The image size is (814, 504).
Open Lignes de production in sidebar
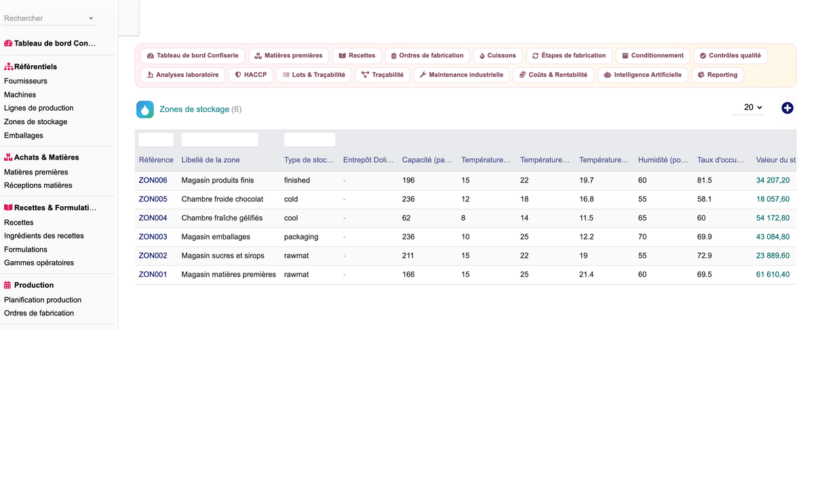[x=39, y=108]
